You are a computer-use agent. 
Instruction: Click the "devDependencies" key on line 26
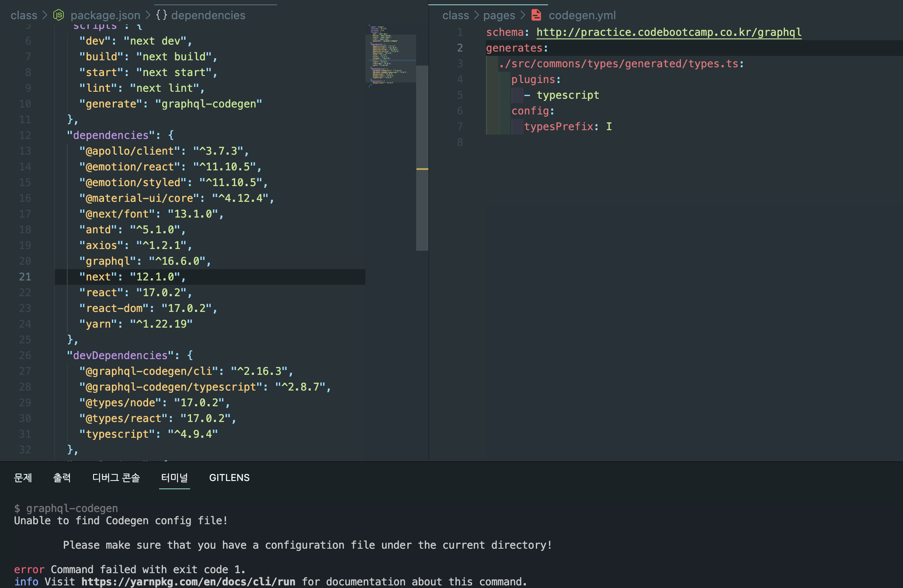point(121,356)
